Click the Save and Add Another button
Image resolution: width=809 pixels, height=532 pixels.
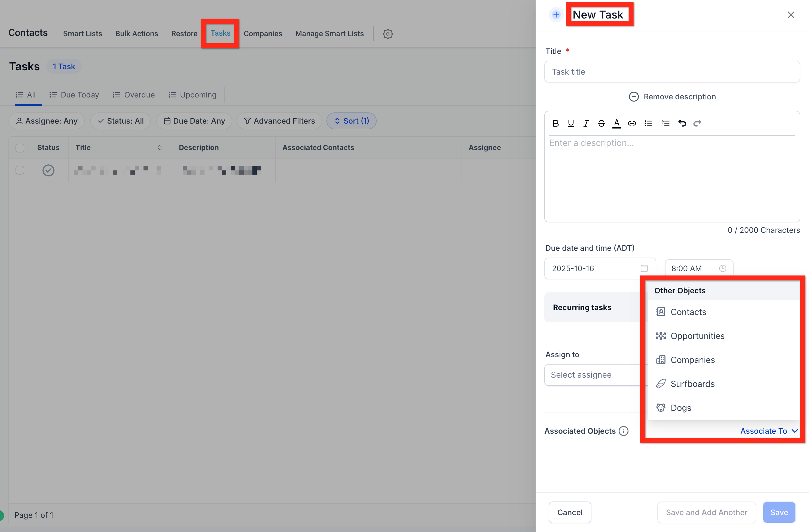click(706, 512)
